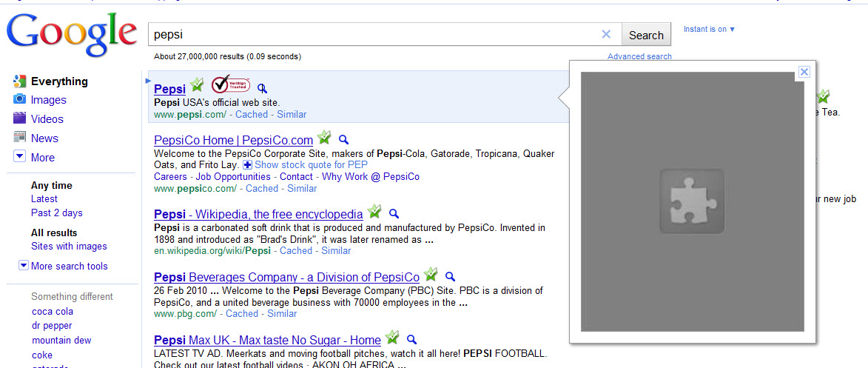Viewport: 868px width, 368px height.
Task: Click the Verisign Trusted badge icon
Action: click(230, 85)
